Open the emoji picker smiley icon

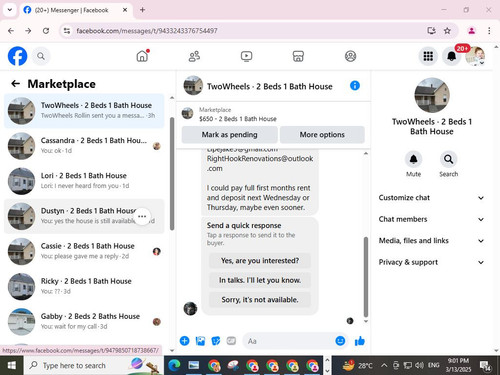[340, 341]
